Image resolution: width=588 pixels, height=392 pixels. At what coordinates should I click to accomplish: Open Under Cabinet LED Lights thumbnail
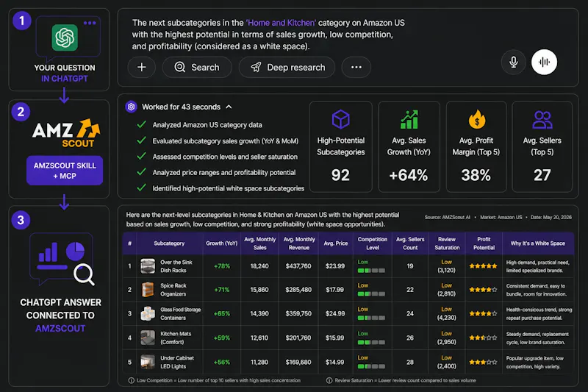148,362
